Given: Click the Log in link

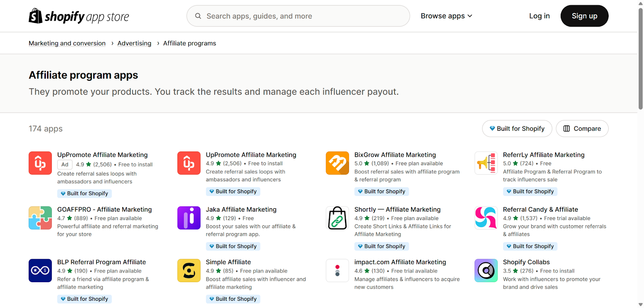Looking at the screenshot, I should [539, 16].
